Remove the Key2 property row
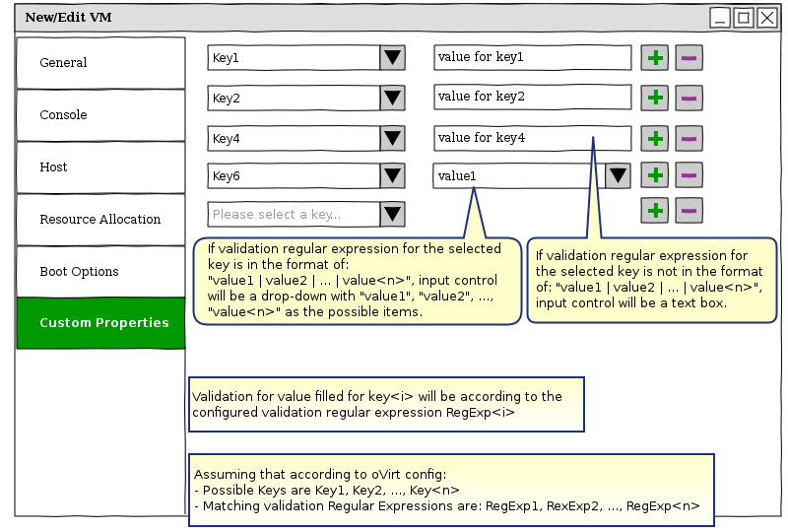Image resolution: width=788 pixels, height=532 pixels. point(689,99)
